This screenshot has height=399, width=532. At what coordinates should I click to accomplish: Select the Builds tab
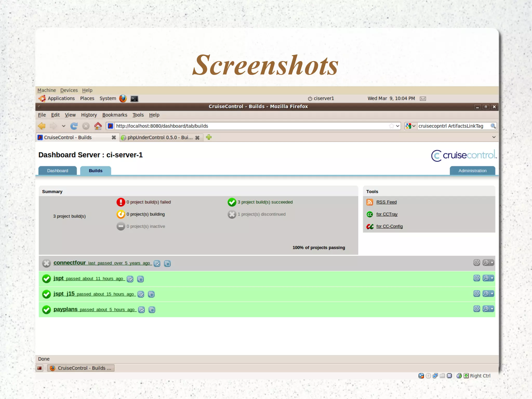tap(96, 171)
